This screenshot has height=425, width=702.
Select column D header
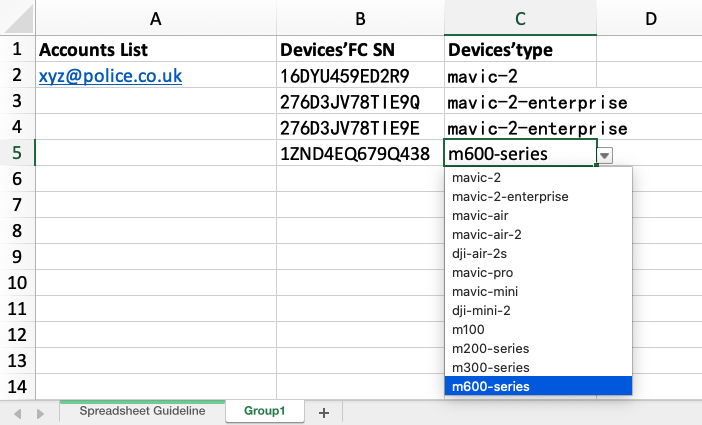click(650, 18)
